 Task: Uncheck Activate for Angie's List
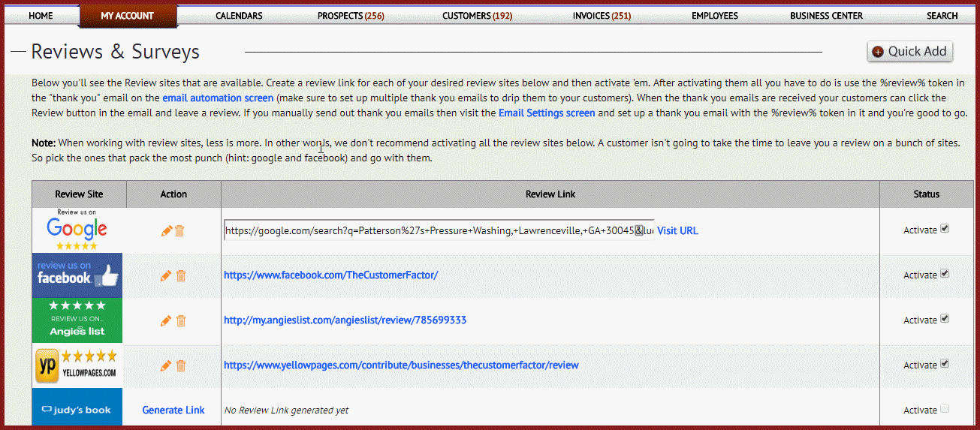pyautogui.click(x=945, y=319)
